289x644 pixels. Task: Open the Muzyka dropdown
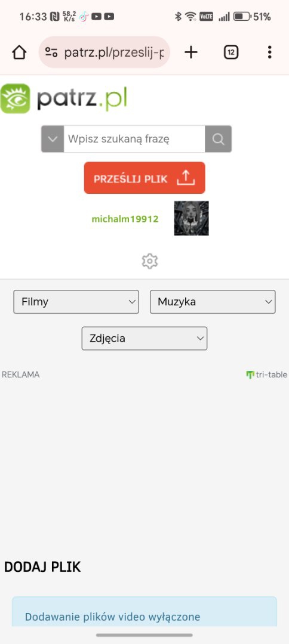(x=213, y=302)
